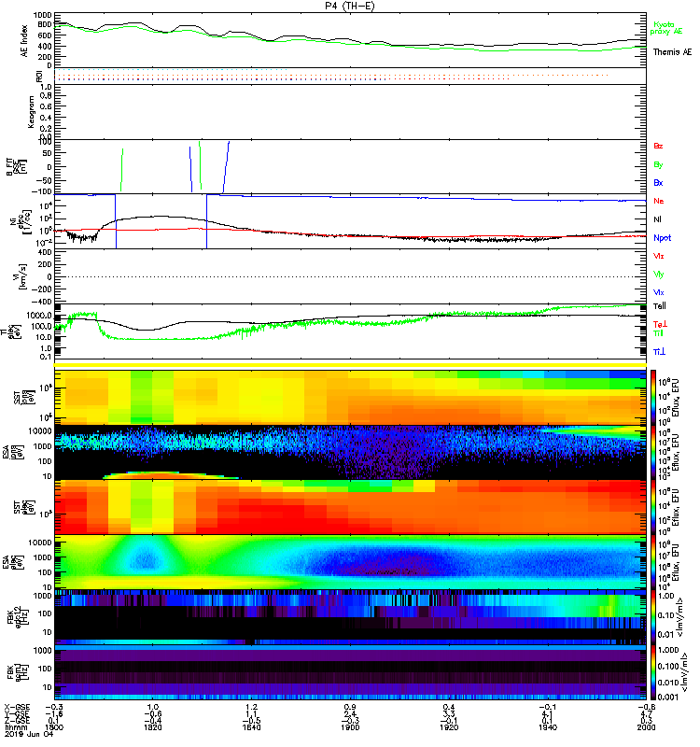This screenshot has width=700, height=747.
Task: Select the blue Npot legend label
Action: pyautogui.click(x=663, y=238)
